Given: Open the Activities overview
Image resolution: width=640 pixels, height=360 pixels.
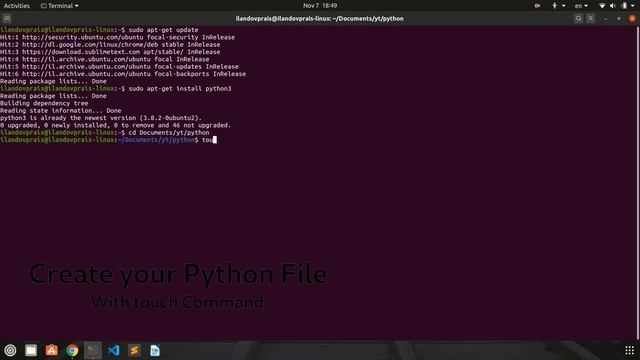Looking at the screenshot, I should [x=17, y=6].
